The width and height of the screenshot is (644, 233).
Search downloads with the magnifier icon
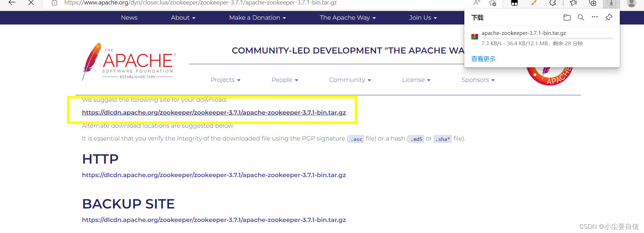point(581,17)
